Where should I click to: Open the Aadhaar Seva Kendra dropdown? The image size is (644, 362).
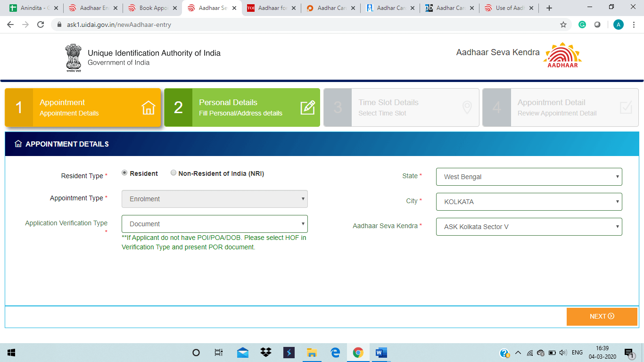point(528,227)
